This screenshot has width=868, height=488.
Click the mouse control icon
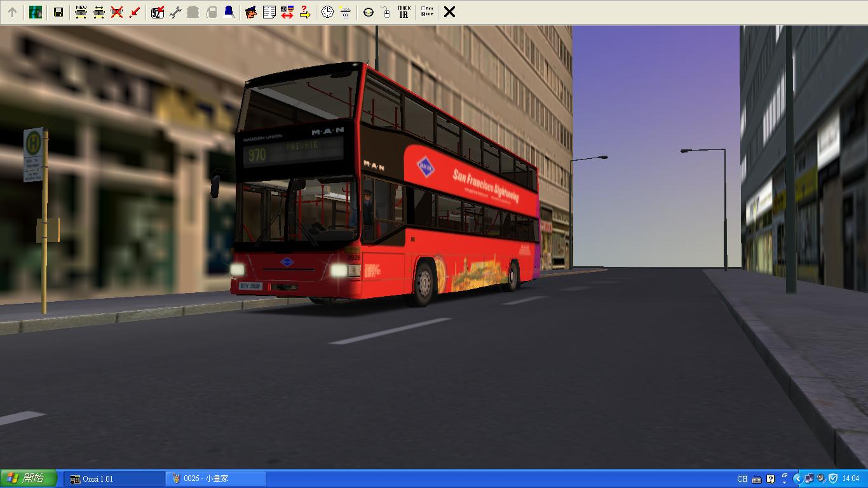(x=386, y=12)
